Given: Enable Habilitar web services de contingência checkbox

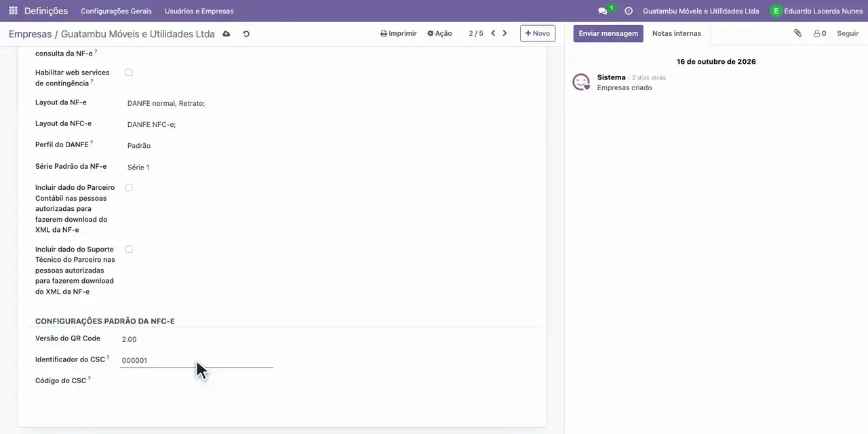Looking at the screenshot, I should click(x=129, y=73).
